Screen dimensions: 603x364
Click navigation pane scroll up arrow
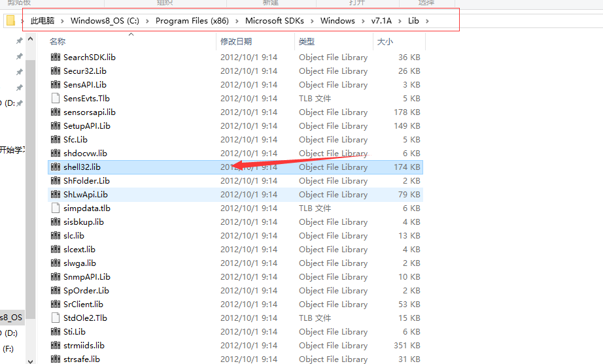[30, 39]
